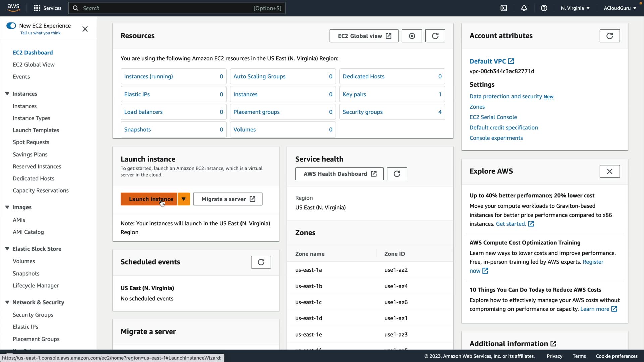The image size is (644, 362).
Task: Refresh the Scheduled events panel
Action: (x=261, y=262)
